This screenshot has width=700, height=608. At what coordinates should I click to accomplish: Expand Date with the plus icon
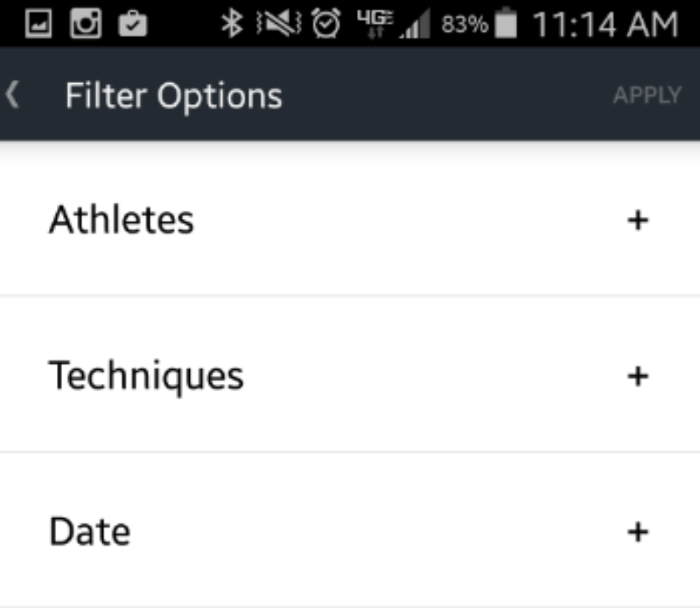(638, 532)
